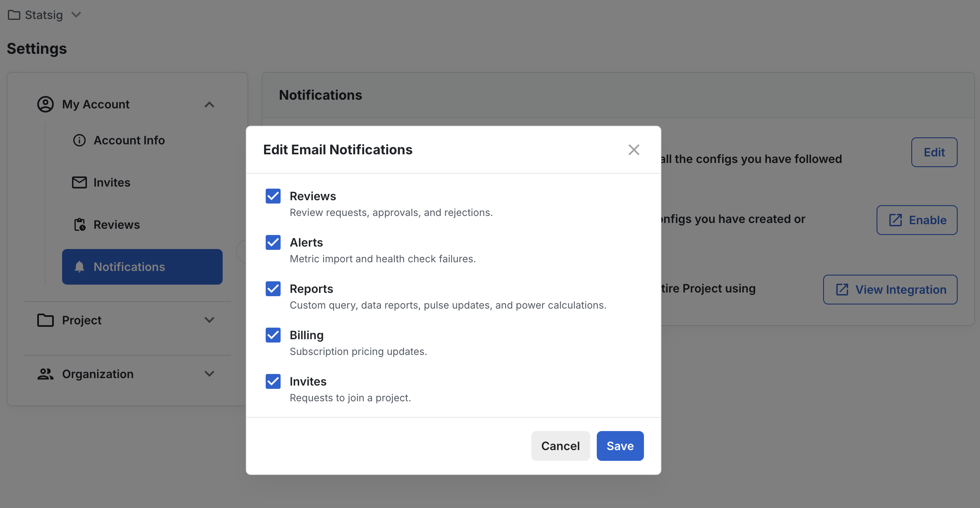Click the Enable button
This screenshot has width=980, height=508.
point(917,220)
